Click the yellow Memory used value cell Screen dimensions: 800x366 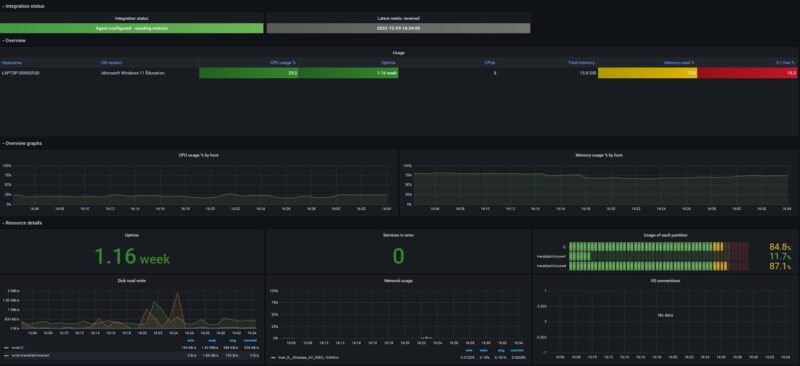pos(647,73)
